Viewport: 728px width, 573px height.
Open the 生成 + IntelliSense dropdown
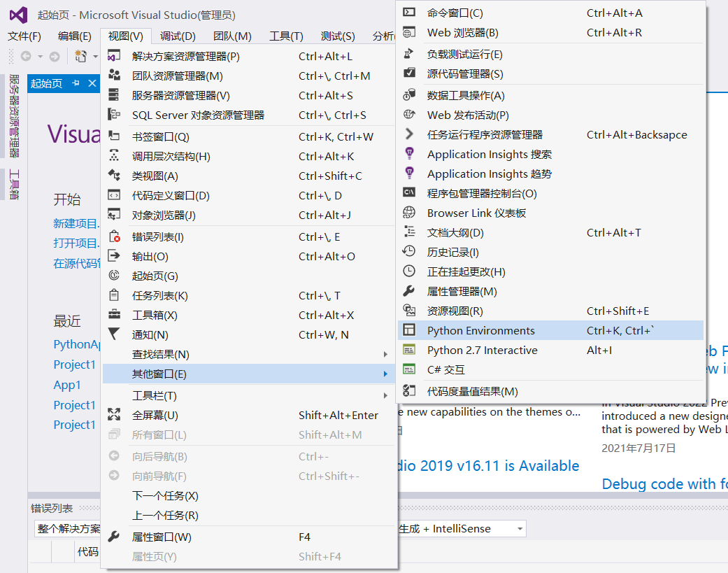520,529
